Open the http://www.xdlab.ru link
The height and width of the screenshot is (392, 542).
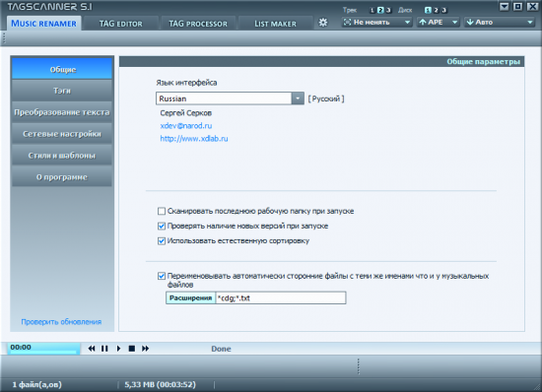pos(194,139)
